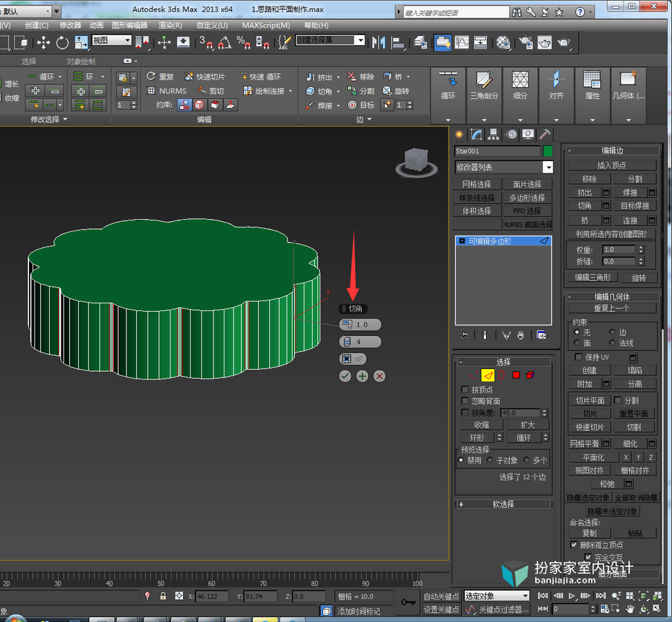The width and height of the screenshot is (672, 622).
Task: Enable the 忽略背面 checkbox
Action: (465, 401)
